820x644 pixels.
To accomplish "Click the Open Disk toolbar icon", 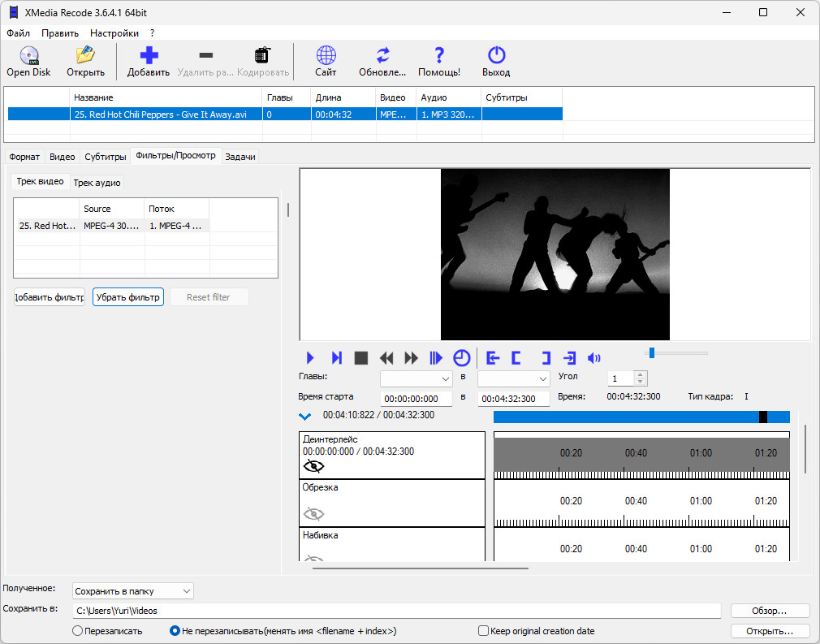I will coord(28,55).
